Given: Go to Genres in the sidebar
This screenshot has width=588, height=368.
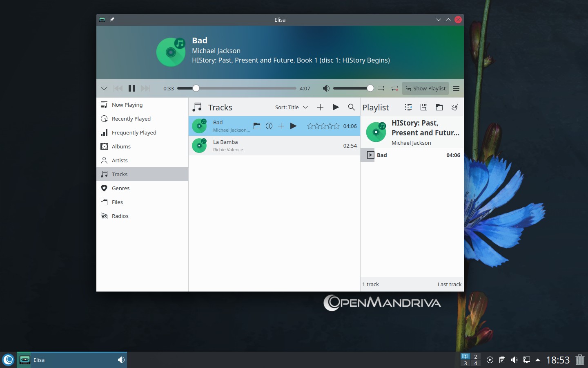Looking at the screenshot, I should pos(120,188).
